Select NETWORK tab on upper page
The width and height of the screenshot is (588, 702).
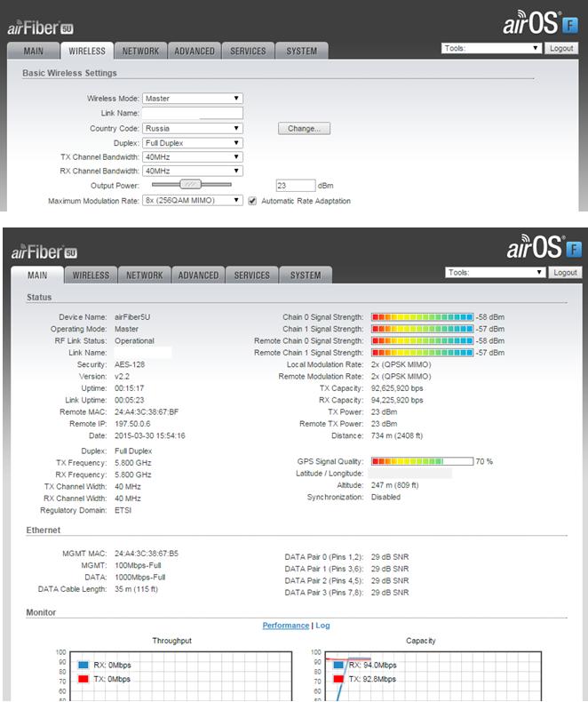point(140,51)
